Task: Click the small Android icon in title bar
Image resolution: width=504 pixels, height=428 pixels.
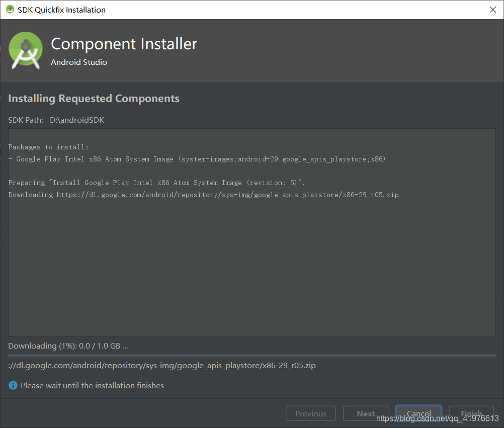Action: click(10, 10)
